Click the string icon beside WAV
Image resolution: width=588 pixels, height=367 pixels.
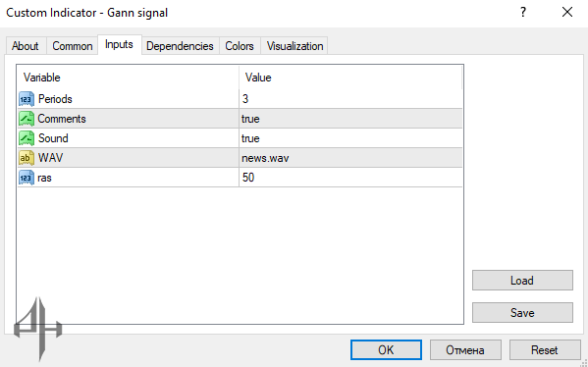click(27, 158)
